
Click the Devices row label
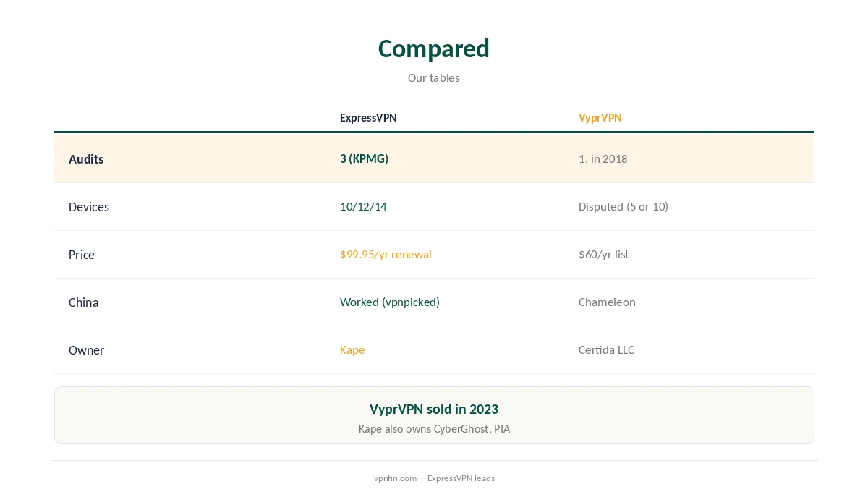pyautogui.click(x=89, y=207)
